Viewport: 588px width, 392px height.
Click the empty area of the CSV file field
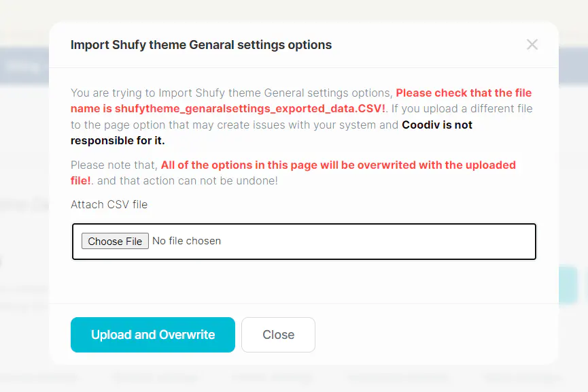click(381, 242)
